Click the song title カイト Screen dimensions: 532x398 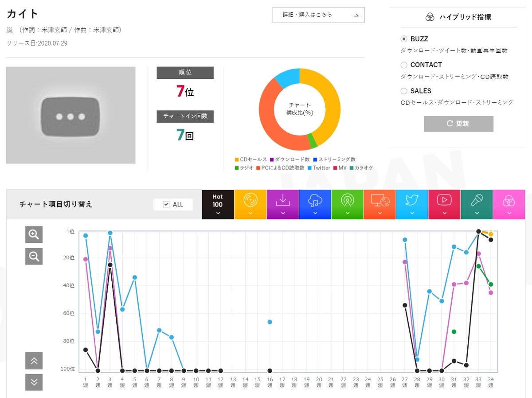(x=23, y=14)
